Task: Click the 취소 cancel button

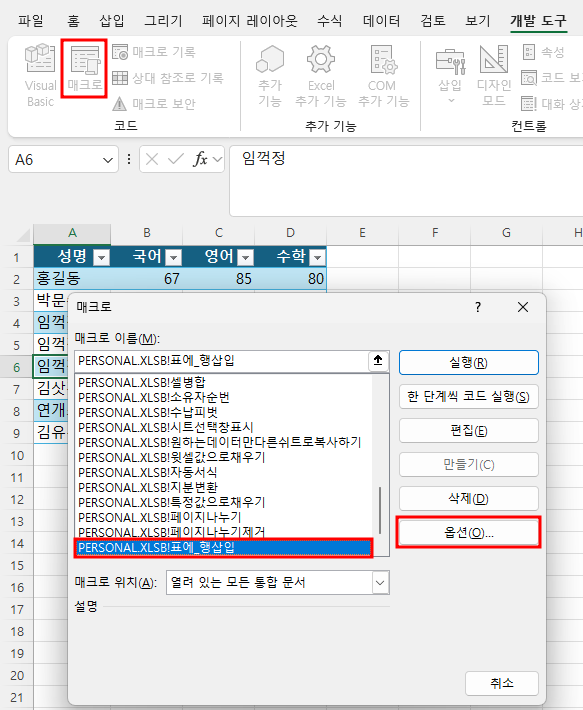Action: pos(502,683)
